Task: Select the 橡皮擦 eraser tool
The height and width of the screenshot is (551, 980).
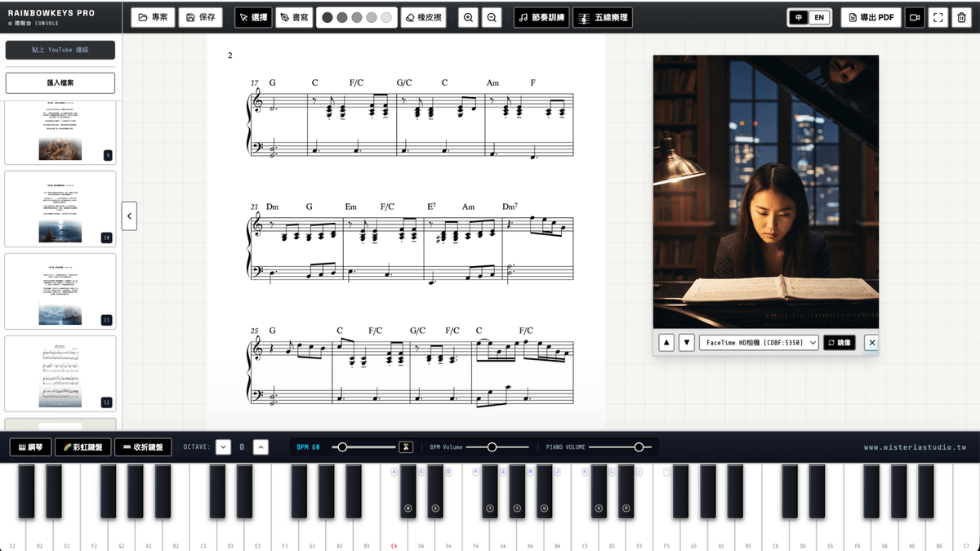Action: [x=423, y=17]
